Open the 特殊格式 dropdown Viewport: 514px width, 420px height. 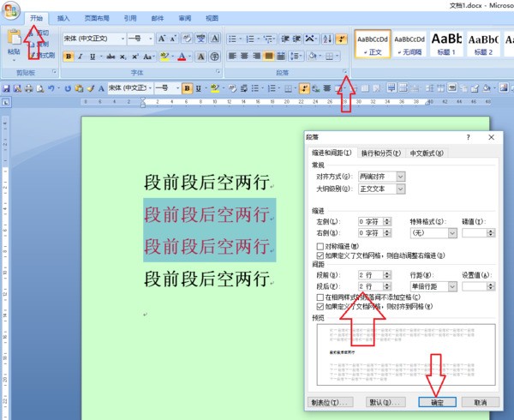pyautogui.click(x=451, y=232)
